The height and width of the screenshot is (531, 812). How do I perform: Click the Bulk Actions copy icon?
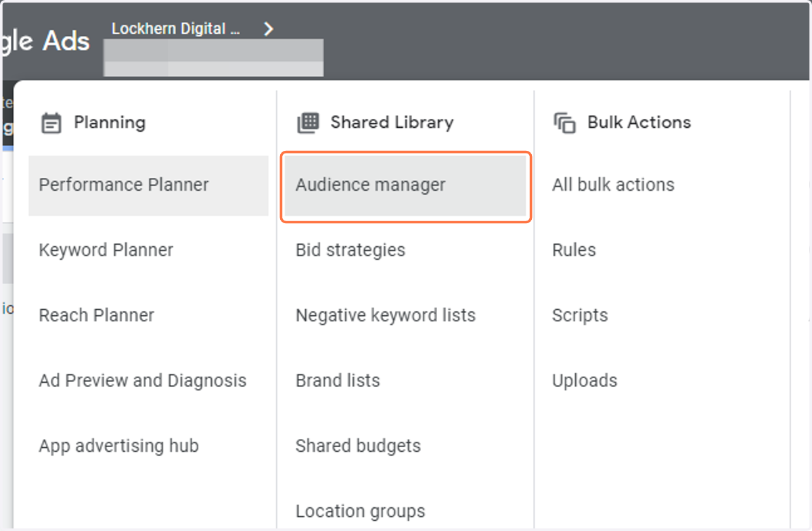pyautogui.click(x=564, y=123)
